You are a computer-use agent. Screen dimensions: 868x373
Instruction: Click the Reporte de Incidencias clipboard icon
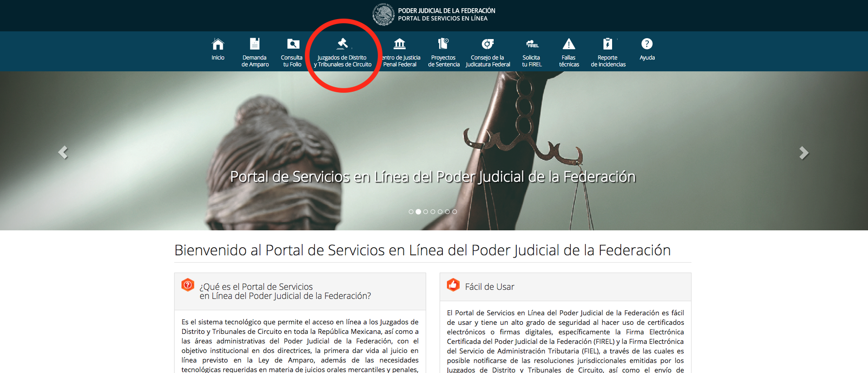608,44
